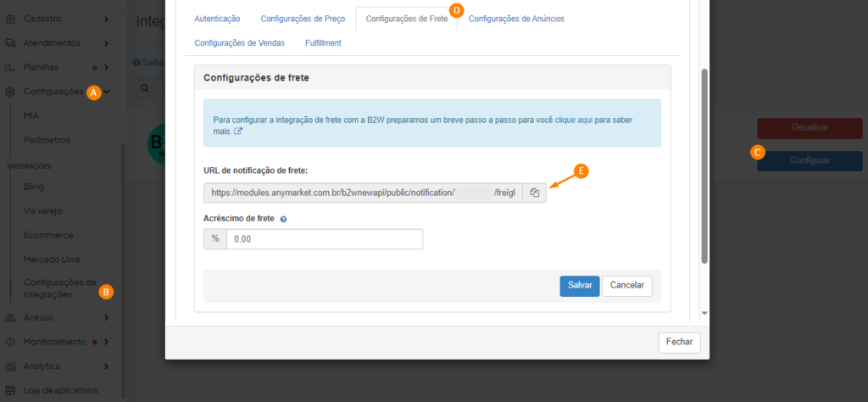Follow the 'clique aqui' link
Viewport: 868px width, 402px height.
point(573,120)
